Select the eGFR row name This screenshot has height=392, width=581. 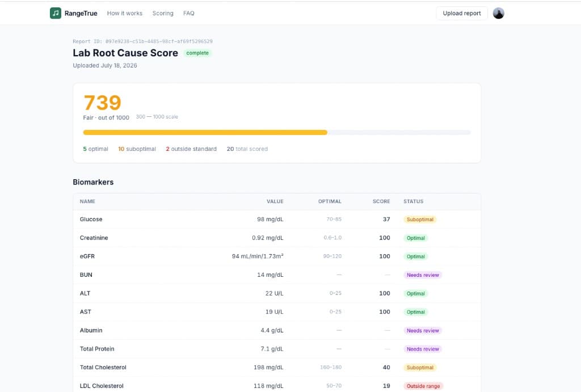click(x=87, y=256)
